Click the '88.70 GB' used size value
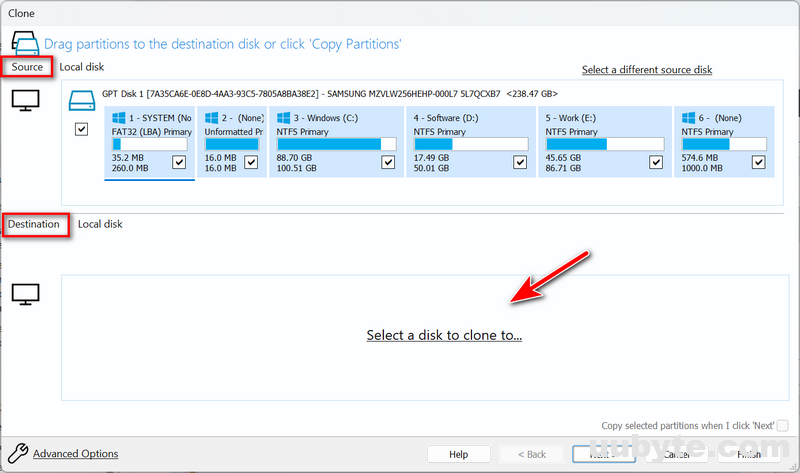 pos(294,158)
